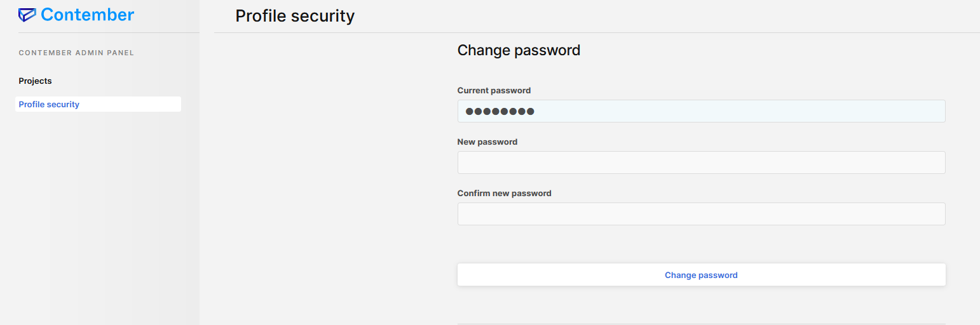980x325 pixels.
Task: Select Profile security sidebar item
Action: (x=50, y=104)
